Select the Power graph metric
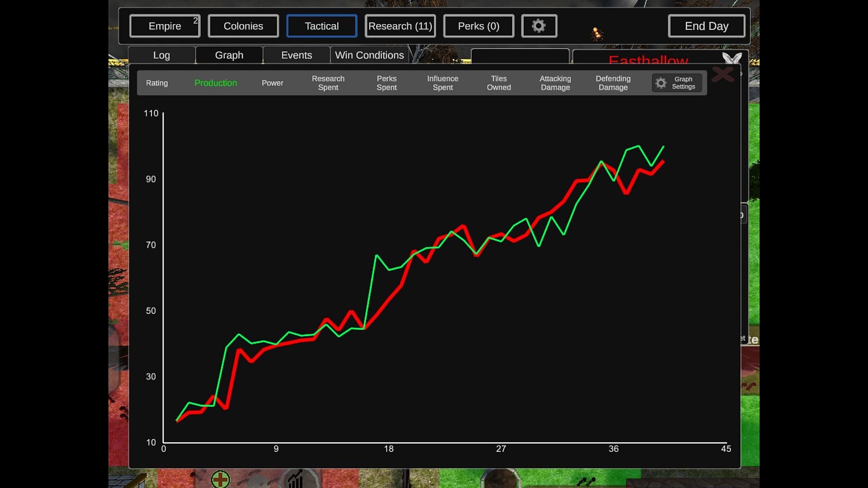Viewport: 868px width, 488px height. [272, 83]
